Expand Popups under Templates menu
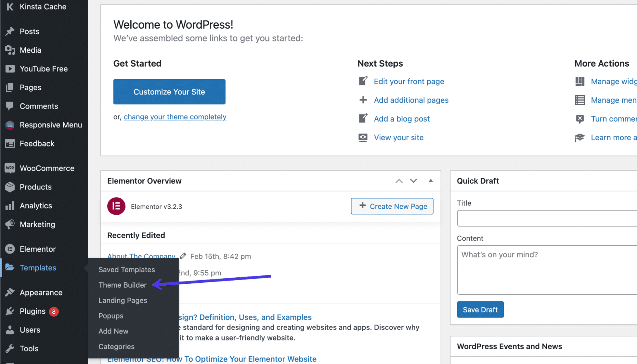 coord(111,316)
